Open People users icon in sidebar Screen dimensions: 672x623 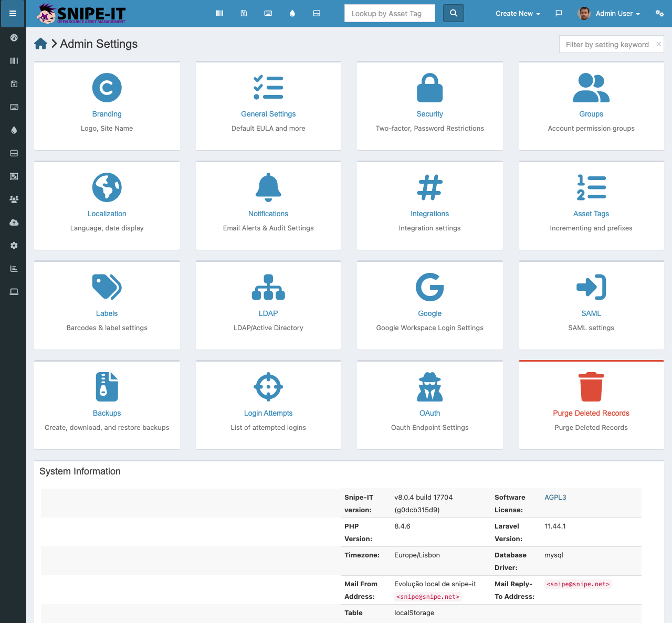(14, 199)
